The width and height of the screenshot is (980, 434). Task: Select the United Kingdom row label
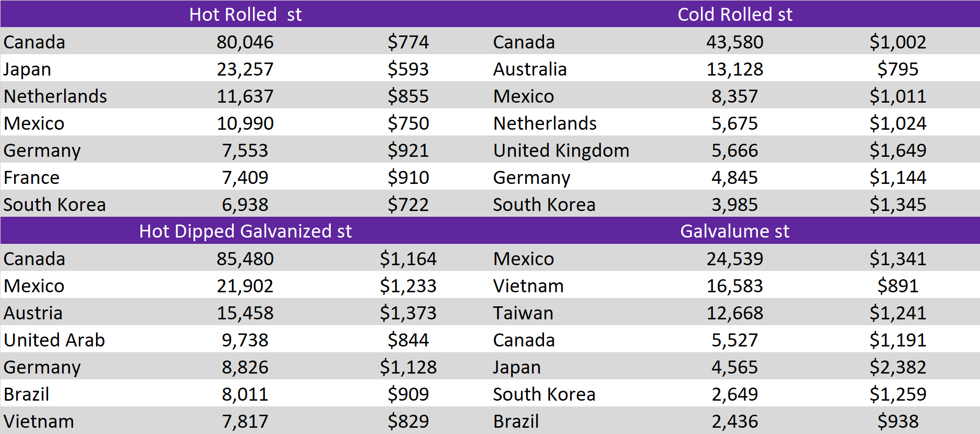[561, 151]
